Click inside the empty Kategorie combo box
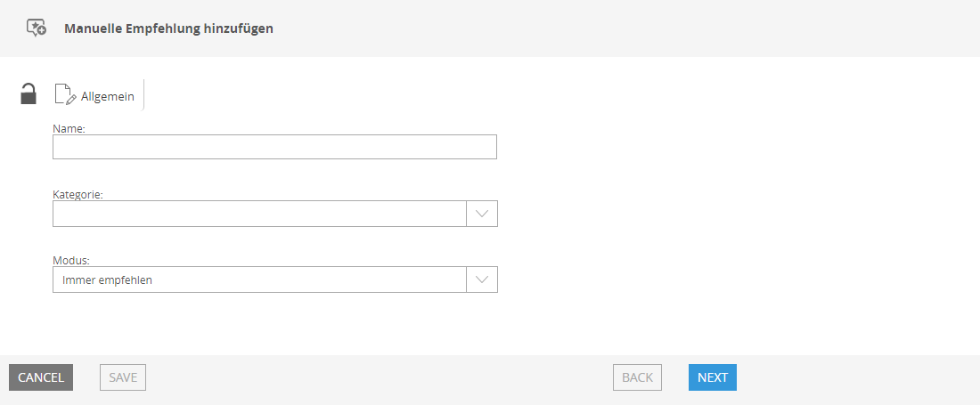980x405 pixels. click(259, 214)
